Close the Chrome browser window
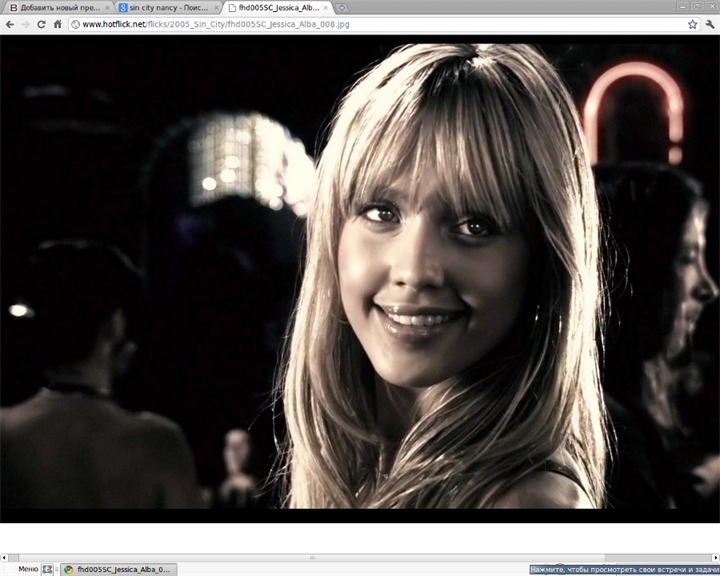 coord(711,6)
